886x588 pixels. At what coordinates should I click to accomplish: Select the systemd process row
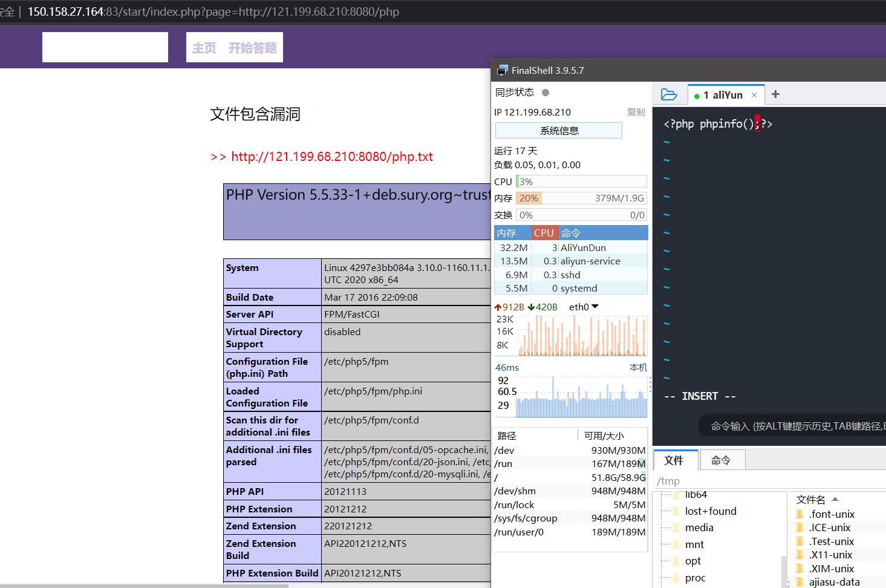pyautogui.click(x=571, y=288)
